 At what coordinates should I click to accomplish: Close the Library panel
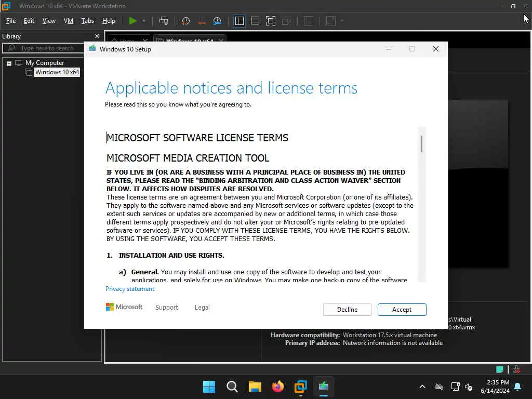tap(97, 36)
